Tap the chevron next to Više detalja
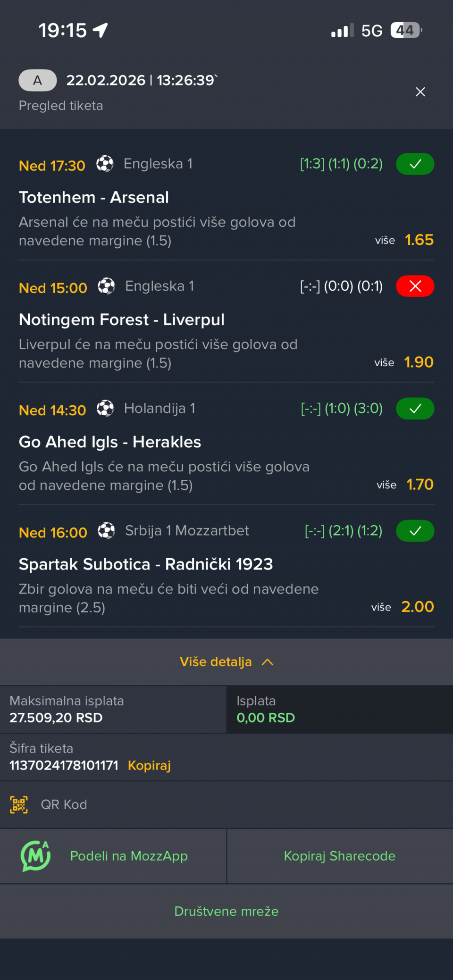 [268, 662]
